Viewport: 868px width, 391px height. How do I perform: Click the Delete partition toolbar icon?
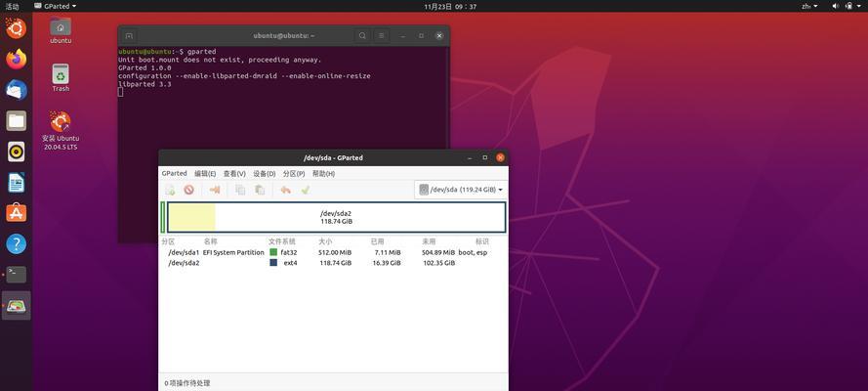(188, 190)
